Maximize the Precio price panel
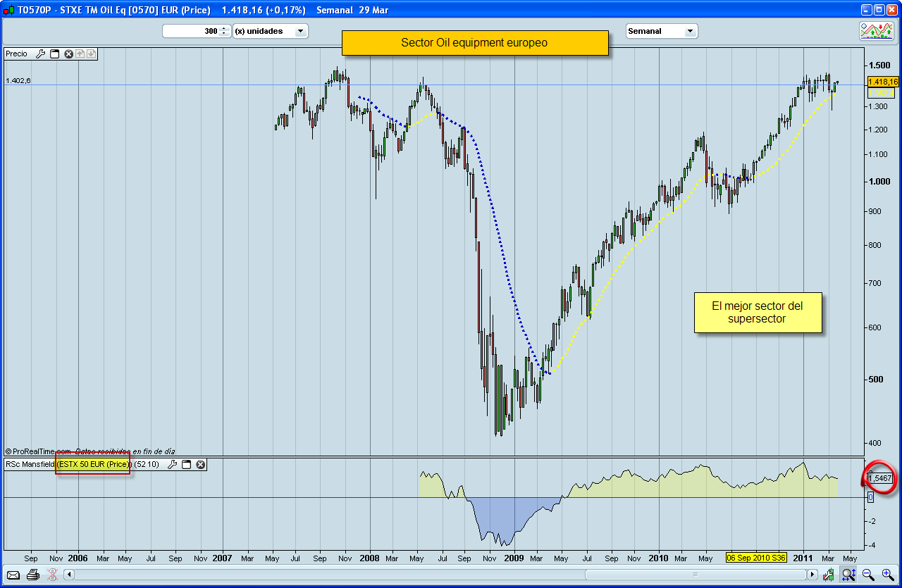The width and height of the screenshot is (902, 588). [54, 54]
